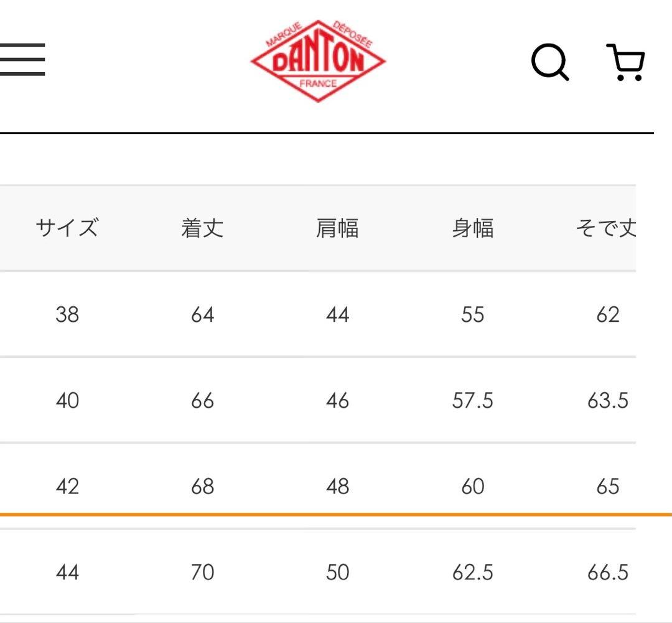
Task: Select the 肩幅 column header
Action: click(x=337, y=228)
